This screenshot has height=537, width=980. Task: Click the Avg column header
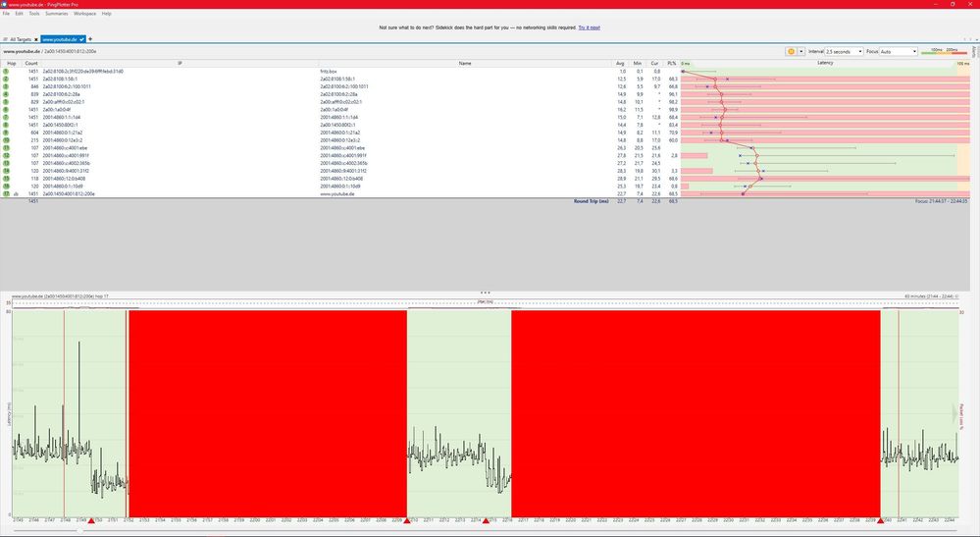click(x=620, y=63)
